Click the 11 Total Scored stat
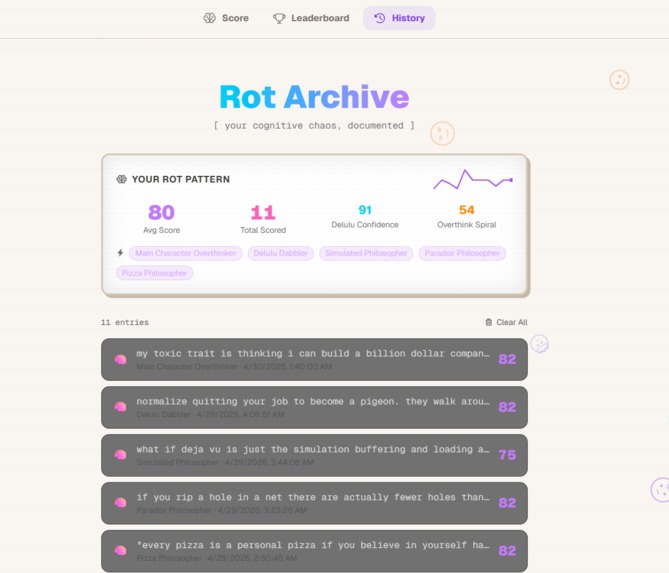This screenshot has width=669, height=573. tap(263, 218)
